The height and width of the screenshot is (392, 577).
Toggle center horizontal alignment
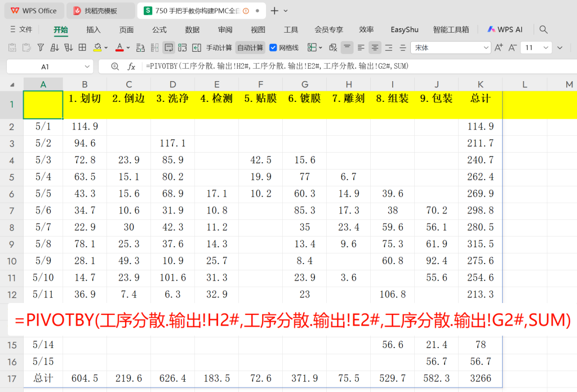coord(375,48)
